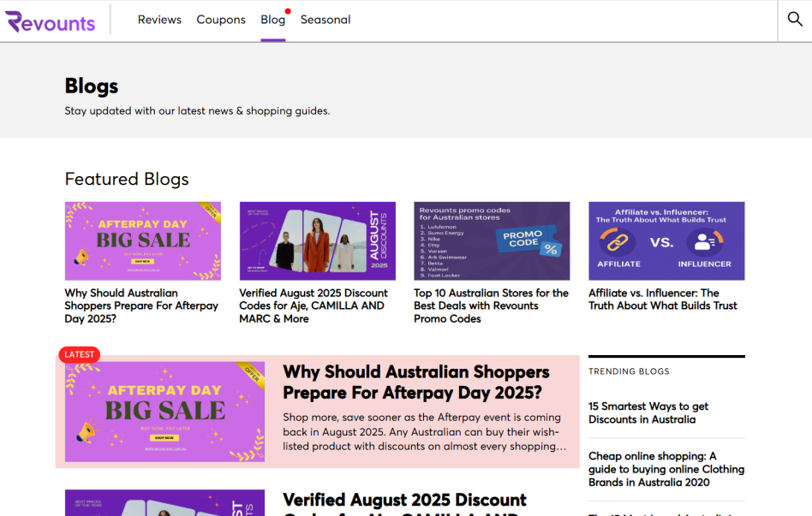Open the Affiliate vs. Influencer featured thumbnail
This screenshot has width=812, height=516.
666,241
